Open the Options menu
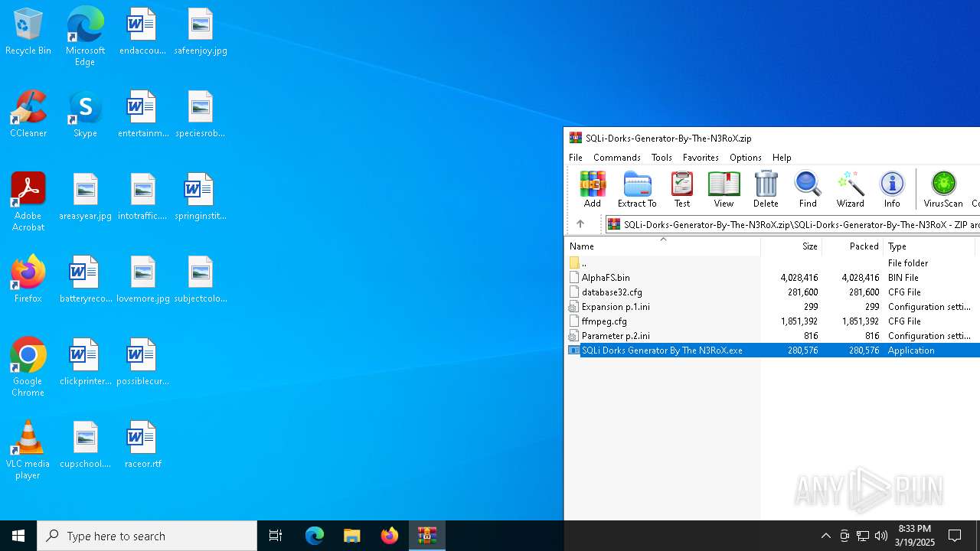Screen dimensions: 980x551 745,157
